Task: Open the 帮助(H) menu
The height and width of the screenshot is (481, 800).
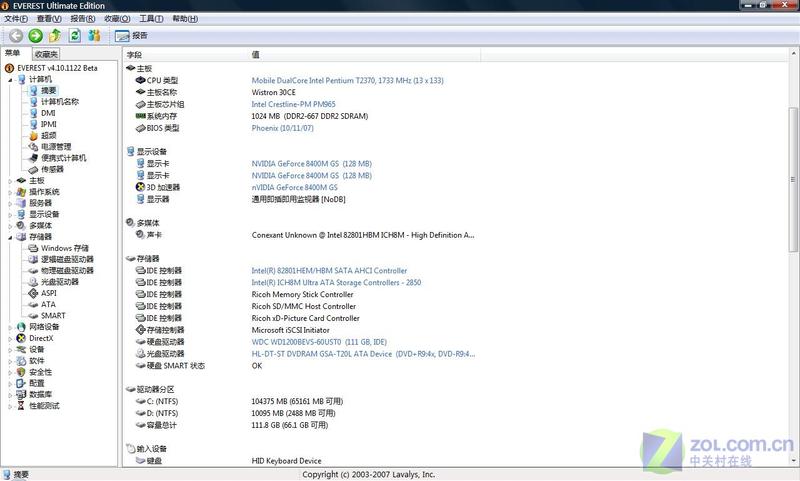Action: 185,19
